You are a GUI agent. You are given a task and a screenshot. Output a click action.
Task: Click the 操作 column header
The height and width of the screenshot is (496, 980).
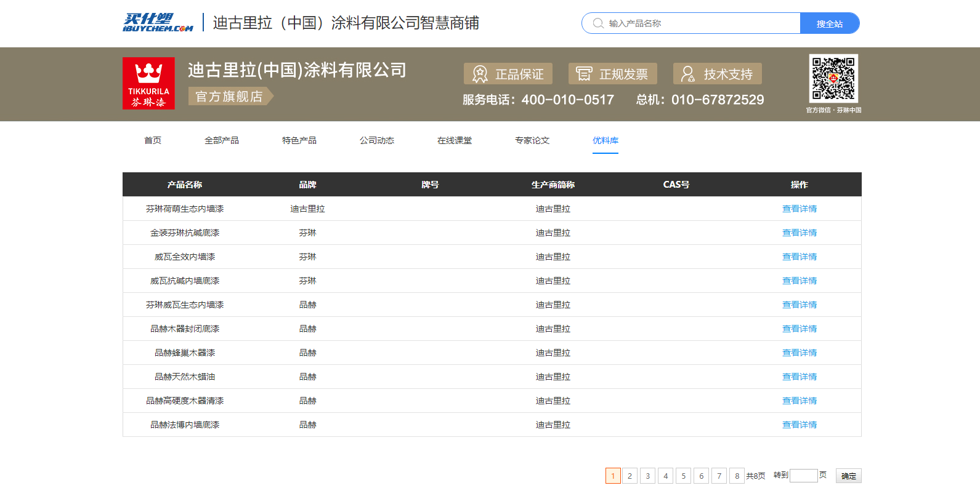coord(800,185)
